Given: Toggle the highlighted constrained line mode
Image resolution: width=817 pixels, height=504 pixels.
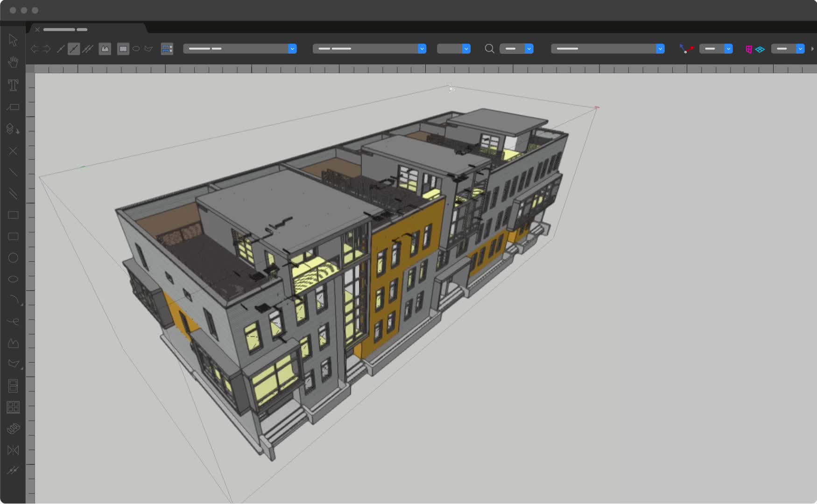Looking at the screenshot, I should (74, 49).
